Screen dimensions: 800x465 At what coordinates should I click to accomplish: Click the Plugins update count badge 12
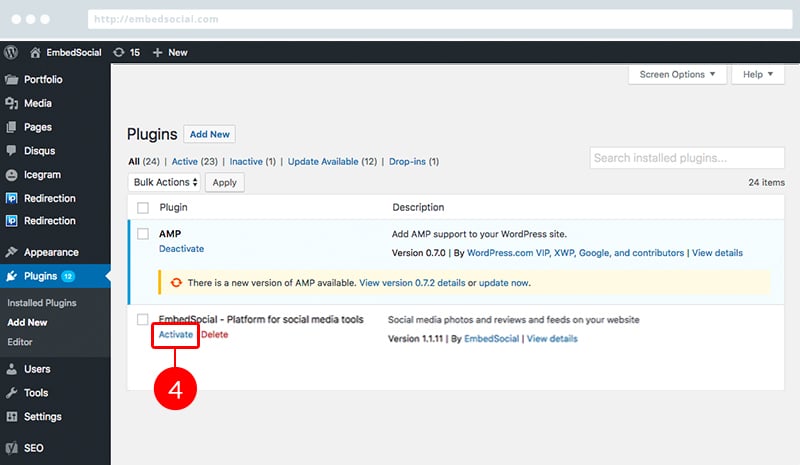68,276
